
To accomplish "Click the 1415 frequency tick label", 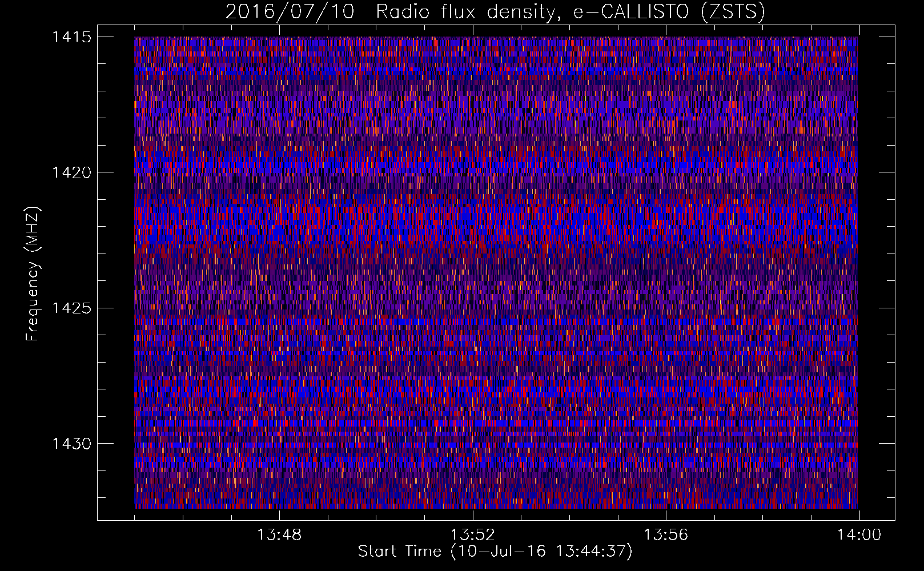I will 71,37.
